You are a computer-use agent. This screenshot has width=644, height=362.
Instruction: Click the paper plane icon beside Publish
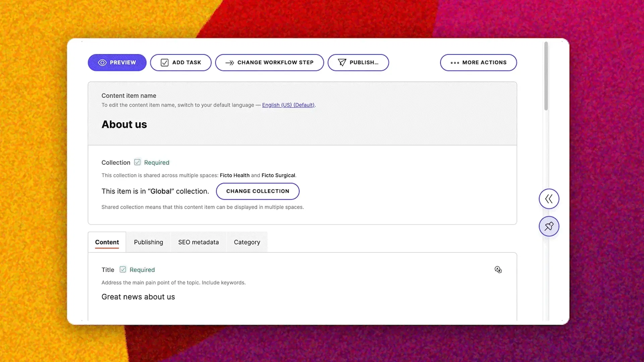[x=342, y=62]
